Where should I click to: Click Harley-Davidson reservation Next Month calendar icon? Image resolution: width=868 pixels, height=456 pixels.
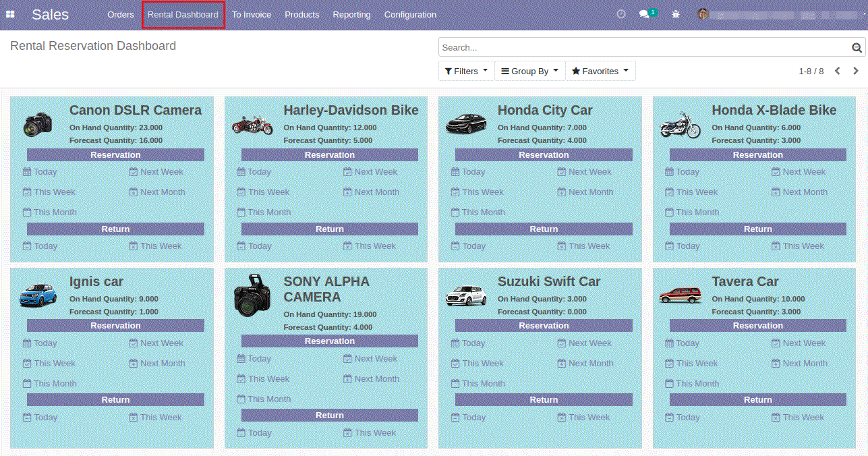347,192
